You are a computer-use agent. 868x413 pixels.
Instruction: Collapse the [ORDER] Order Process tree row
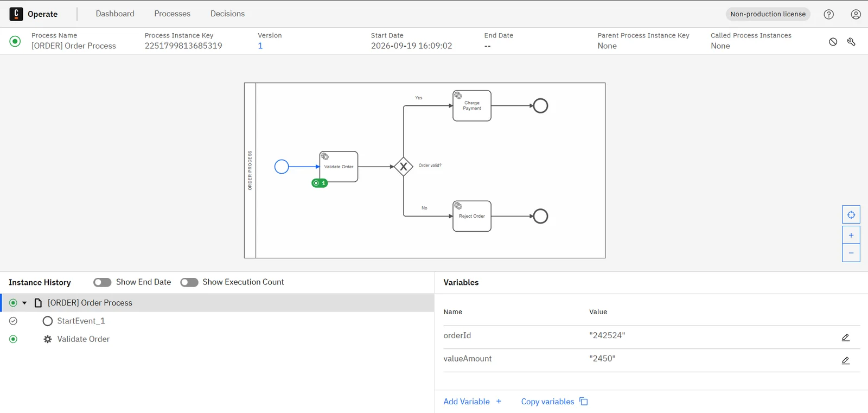tap(24, 303)
